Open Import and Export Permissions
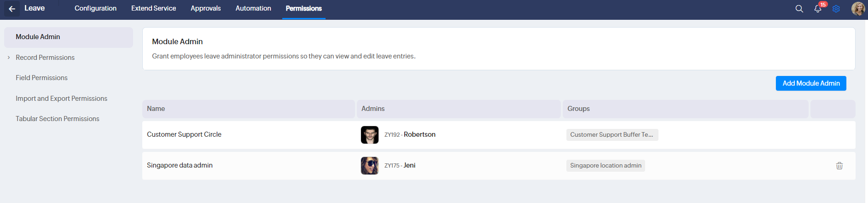This screenshot has width=868, height=203. point(61,99)
